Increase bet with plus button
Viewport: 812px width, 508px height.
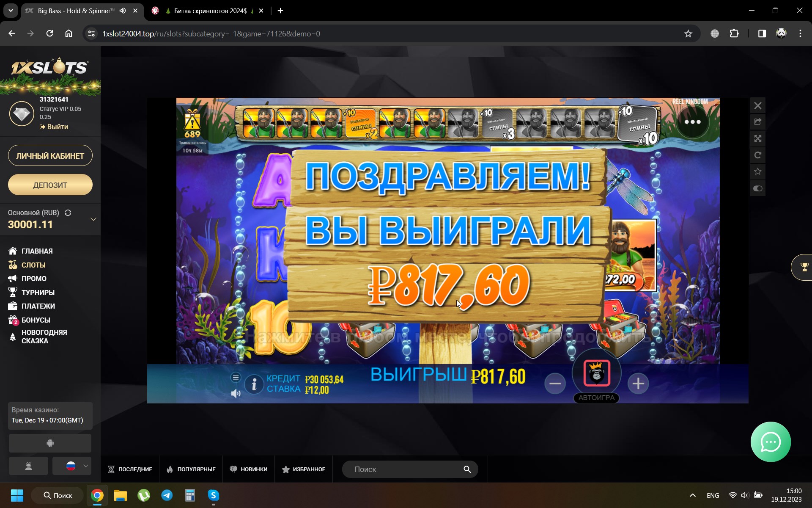click(x=638, y=384)
